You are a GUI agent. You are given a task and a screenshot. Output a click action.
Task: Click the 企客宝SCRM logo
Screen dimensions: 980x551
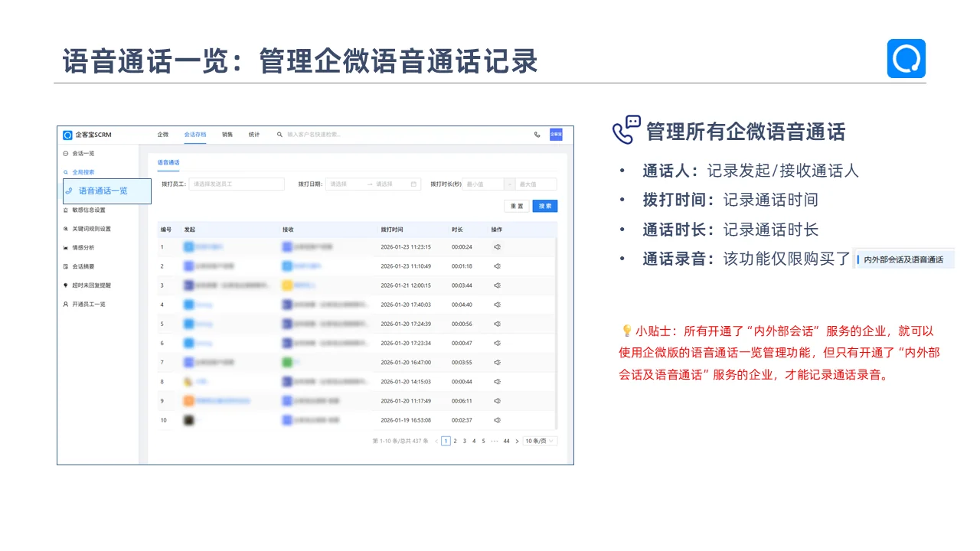click(87, 135)
